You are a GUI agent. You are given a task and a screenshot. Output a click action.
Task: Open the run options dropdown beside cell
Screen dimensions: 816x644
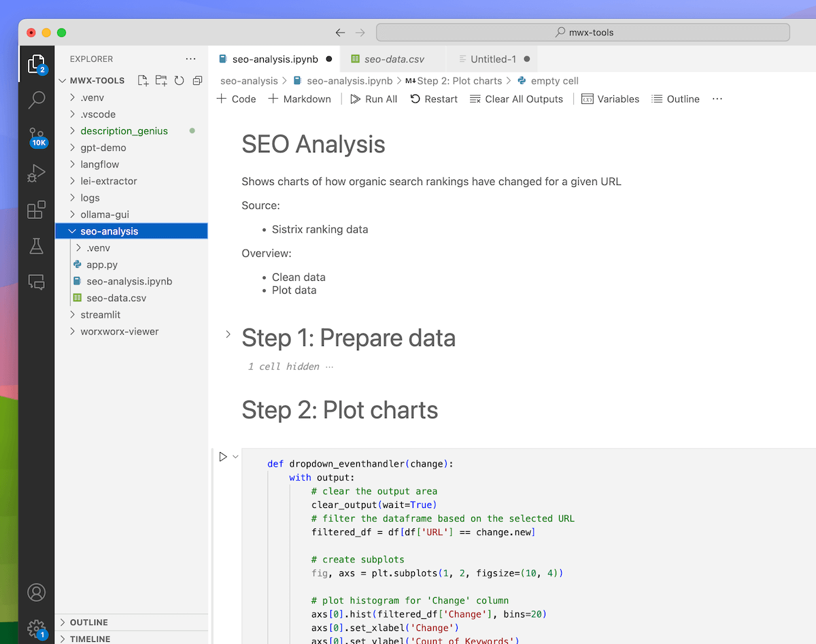point(236,457)
